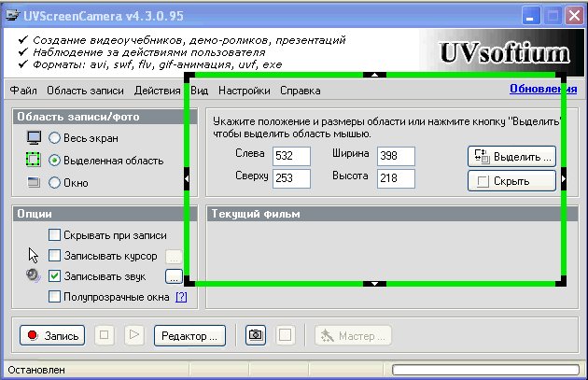Screen dimensions: 588x380
Task: Click the Слева input field
Action: point(291,156)
